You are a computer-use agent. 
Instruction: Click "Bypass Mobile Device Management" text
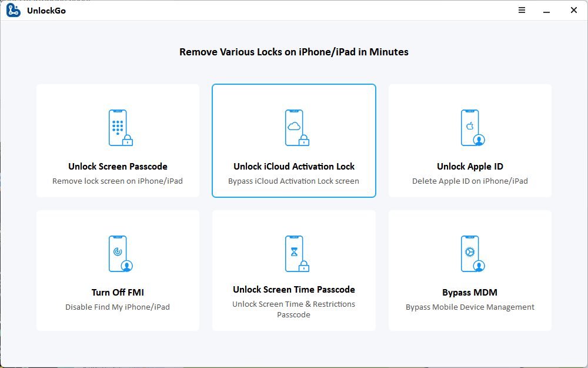pyautogui.click(x=470, y=307)
